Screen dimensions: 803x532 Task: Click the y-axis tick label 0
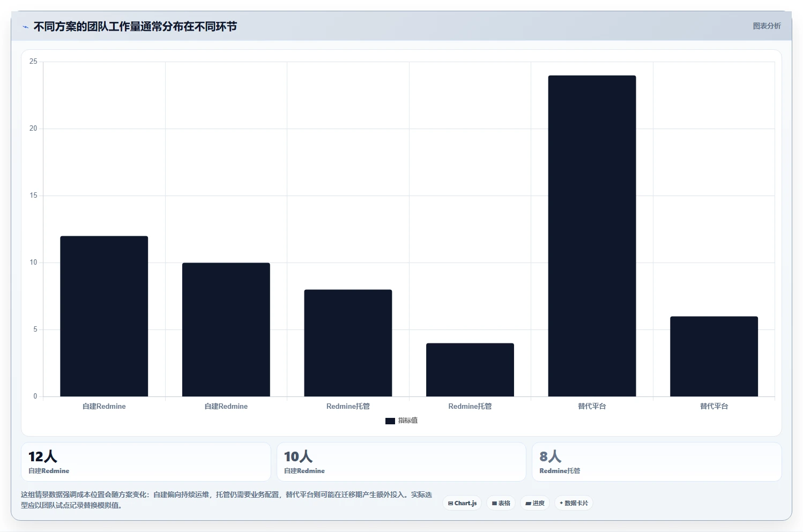pyautogui.click(x=35, y=396)
